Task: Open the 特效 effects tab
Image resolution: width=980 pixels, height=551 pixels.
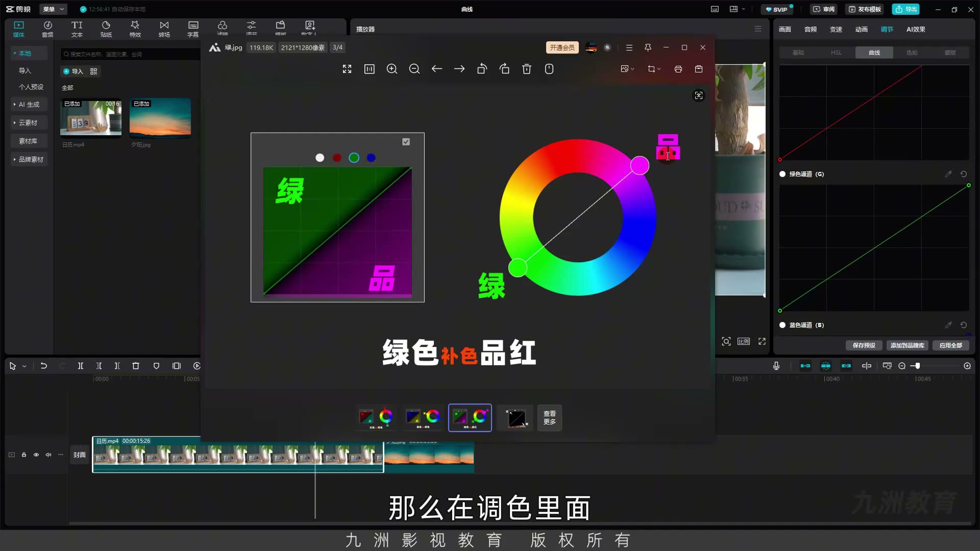Action: pyautogui.click(x=135, y=29)
